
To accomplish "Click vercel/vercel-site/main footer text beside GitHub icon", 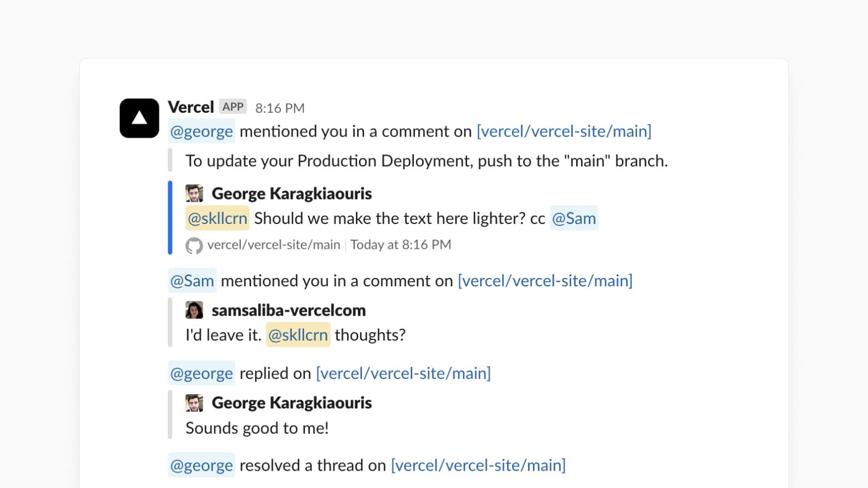I will pos(273,245).
